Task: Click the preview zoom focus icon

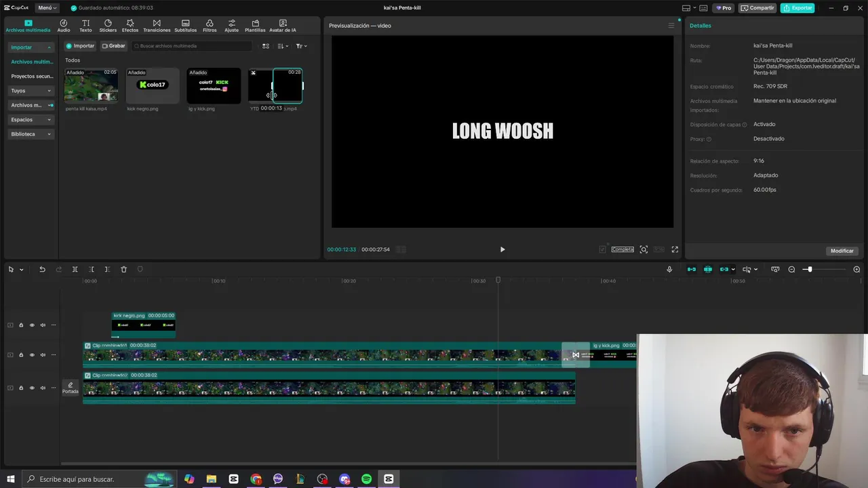Action: [644, 249]
